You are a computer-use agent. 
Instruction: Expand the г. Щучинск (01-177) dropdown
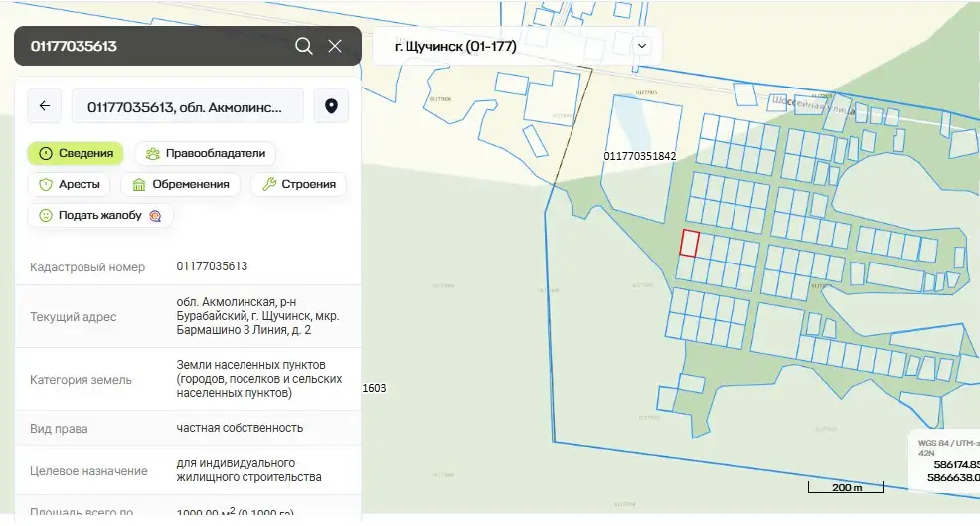(642, 46)
